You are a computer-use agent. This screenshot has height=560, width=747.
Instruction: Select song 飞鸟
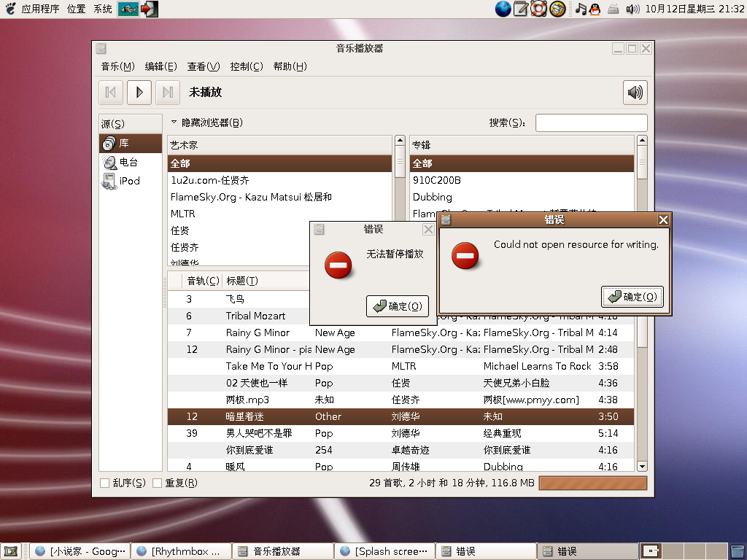click(239, 299)
